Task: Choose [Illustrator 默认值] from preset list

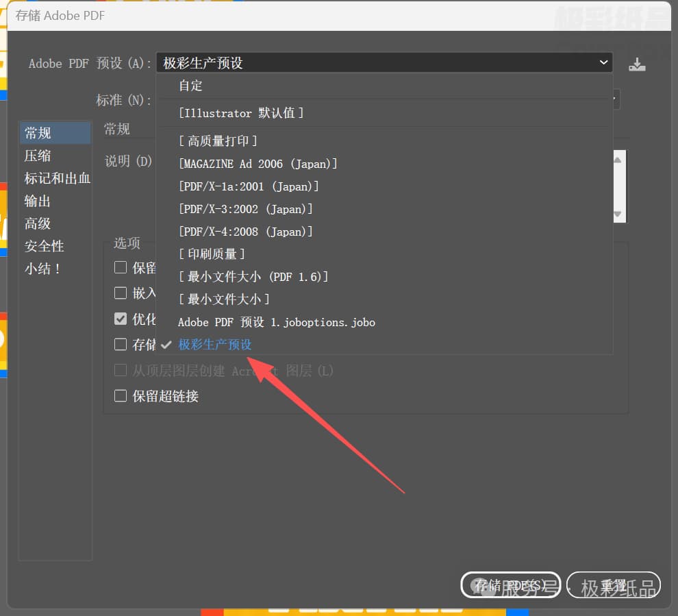Action: (x=240, y=113)
